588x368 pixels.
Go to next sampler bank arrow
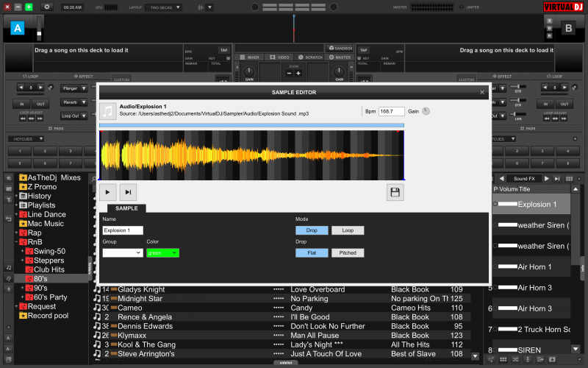(x=547, y=179)
